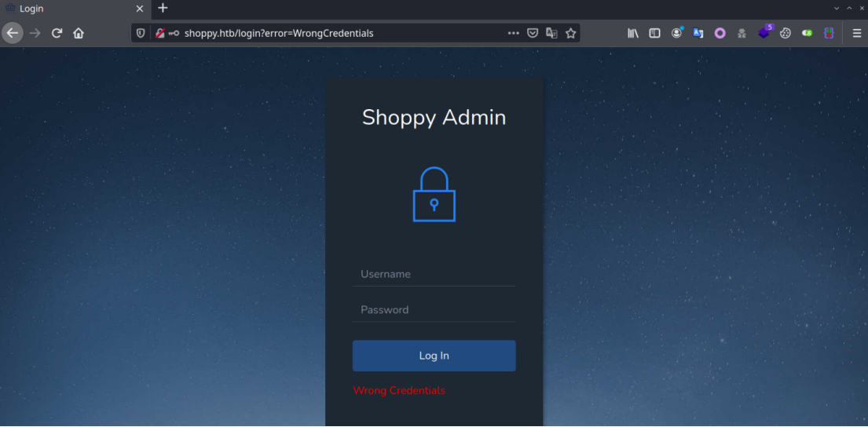Open the Firefox hamburger menu
868x427 pixels.
click(x=857, y=33)
